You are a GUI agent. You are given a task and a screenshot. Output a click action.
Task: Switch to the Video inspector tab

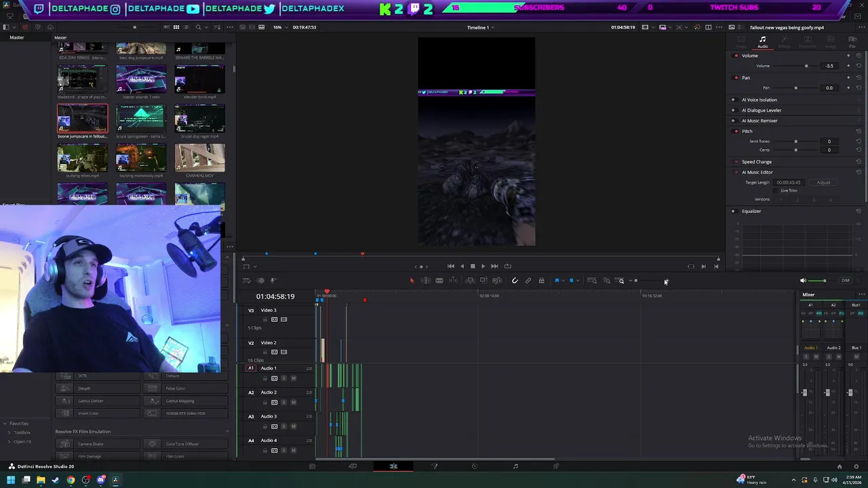[x=741, y=42]
